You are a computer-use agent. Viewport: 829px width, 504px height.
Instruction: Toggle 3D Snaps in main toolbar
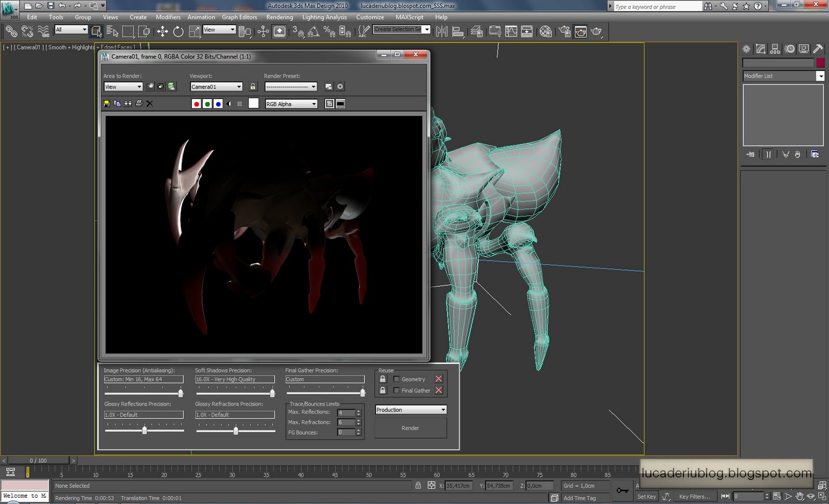coord(298,32)
